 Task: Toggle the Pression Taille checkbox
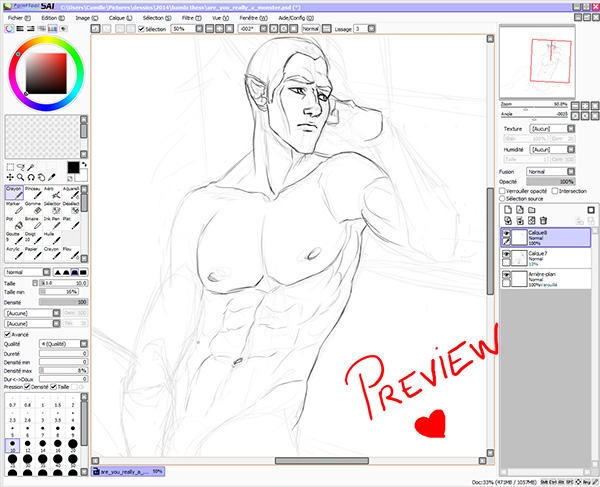click(x=54, y=387)
